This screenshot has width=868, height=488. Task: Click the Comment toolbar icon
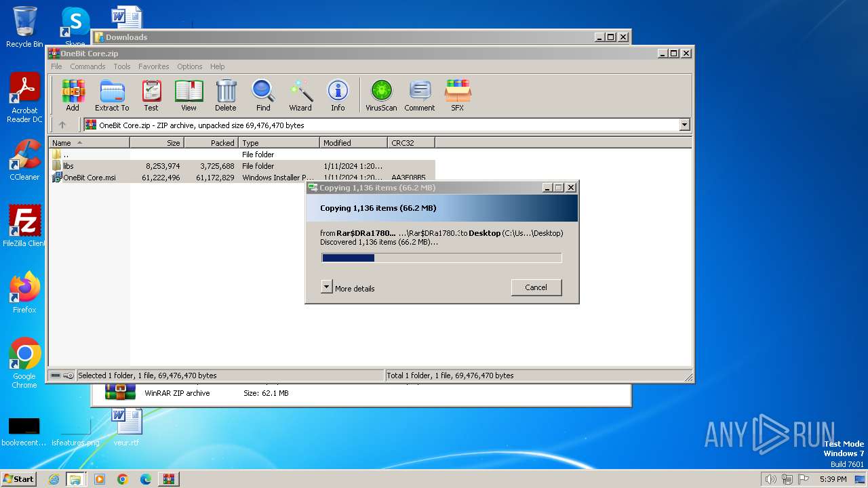click(420, 96)
